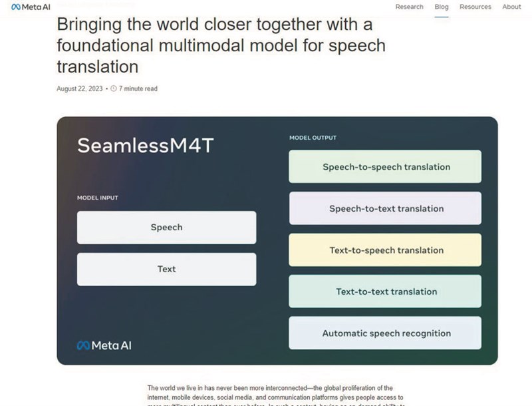This screenshot has height=406, width=532.
Task: Click the article headline text
Action: pyautogui.click(x=221, y=46)
